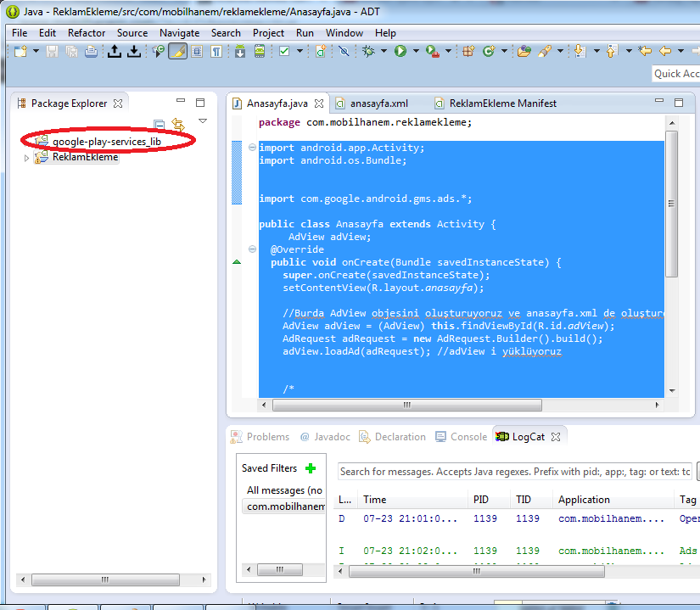Select the com.mobilhanem saved filter

pyautogui.click(x=284, y=506)
